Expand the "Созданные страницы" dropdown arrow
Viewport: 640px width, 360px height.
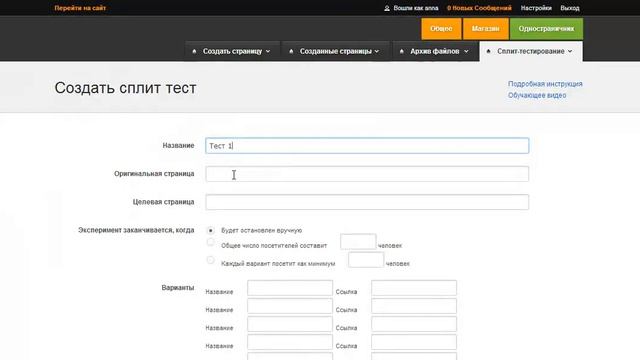377,51
